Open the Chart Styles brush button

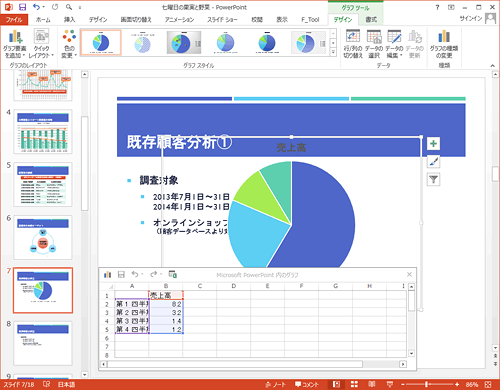click(433, 162)
